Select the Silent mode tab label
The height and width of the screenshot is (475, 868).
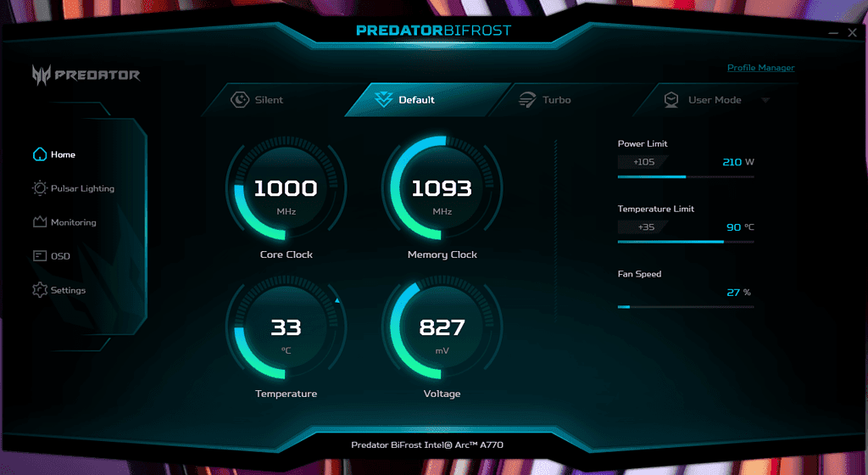(x=269, y=100)
